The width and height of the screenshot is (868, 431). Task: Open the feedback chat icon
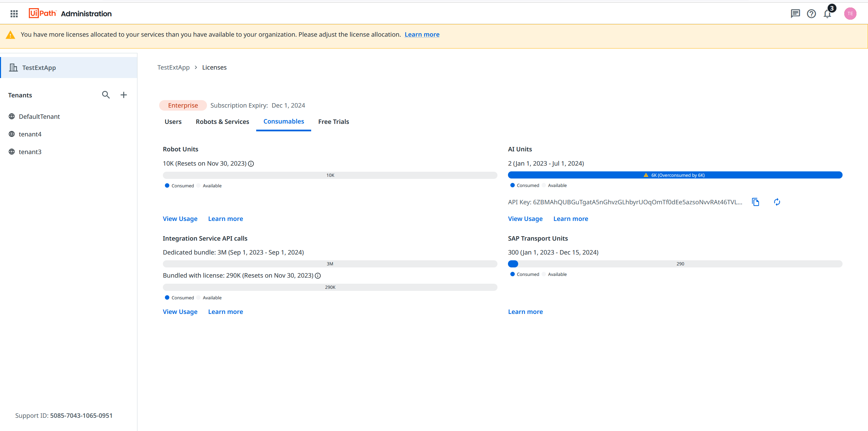(x=795, y=14)
